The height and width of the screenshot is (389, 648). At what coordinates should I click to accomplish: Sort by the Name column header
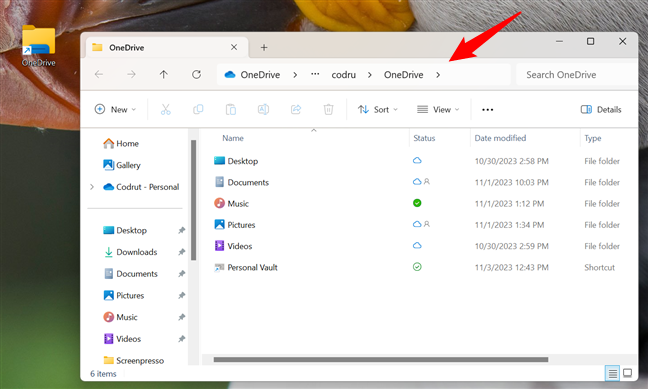coord(233,138)
